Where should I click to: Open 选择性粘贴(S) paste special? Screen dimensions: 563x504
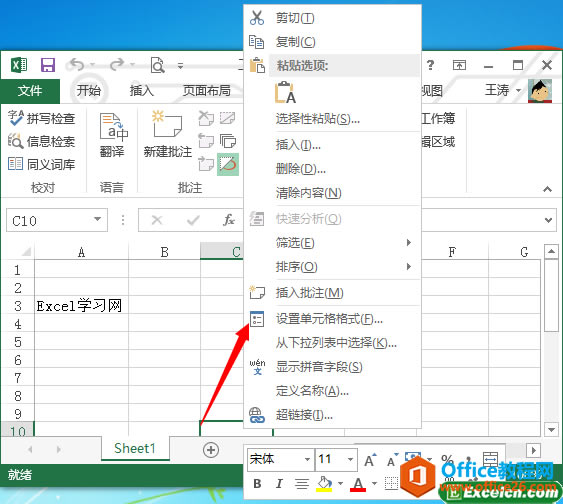click(x=332, y=118)
